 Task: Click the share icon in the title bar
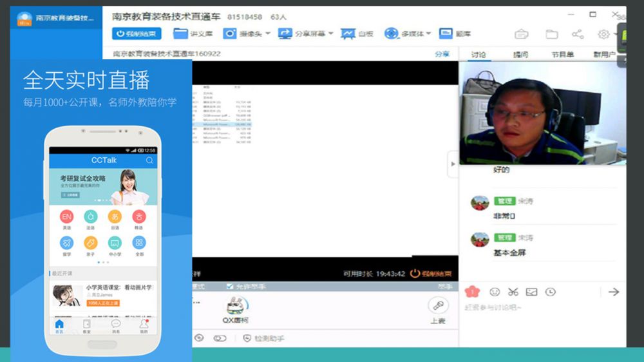[x=578, y=34]
